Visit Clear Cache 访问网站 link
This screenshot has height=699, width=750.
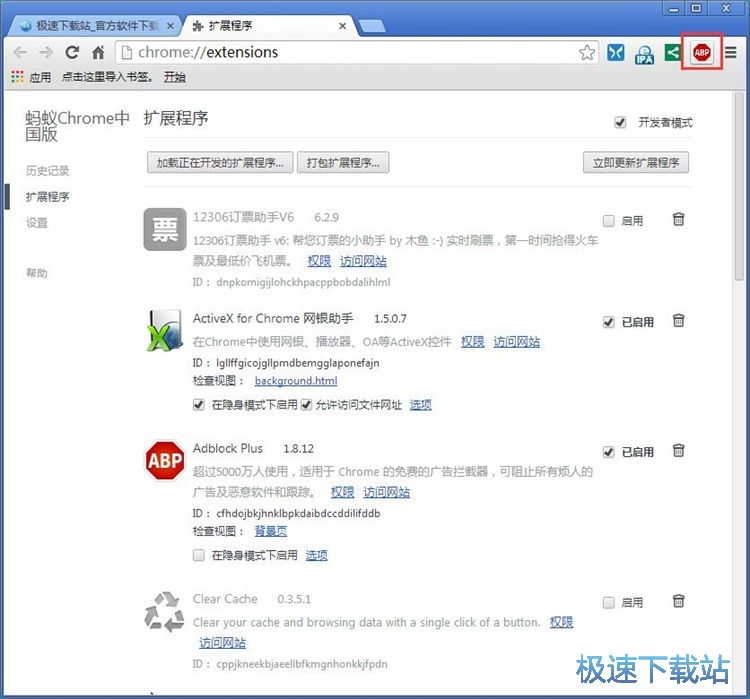[x=222, y=643]
